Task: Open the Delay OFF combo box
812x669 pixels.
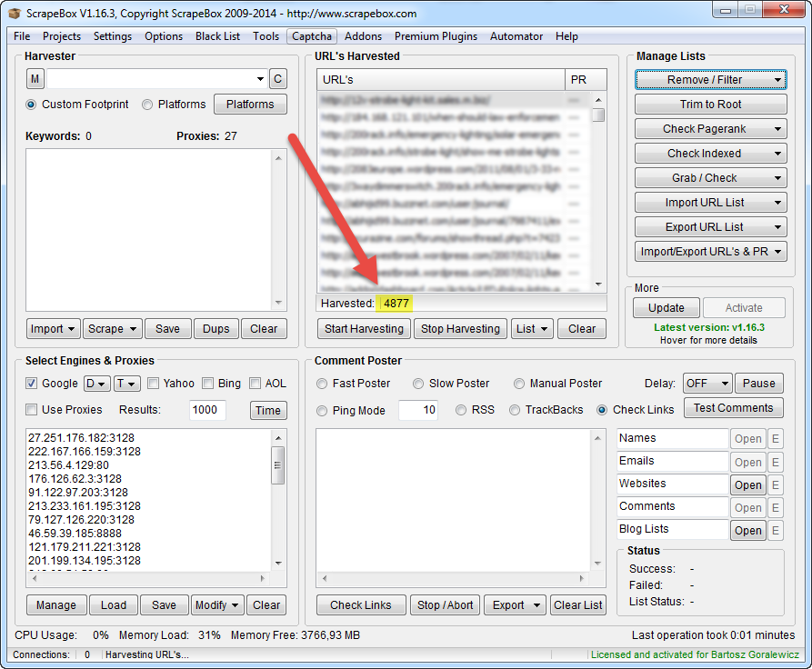Action: pyautogui.click(x=707, y=384)
